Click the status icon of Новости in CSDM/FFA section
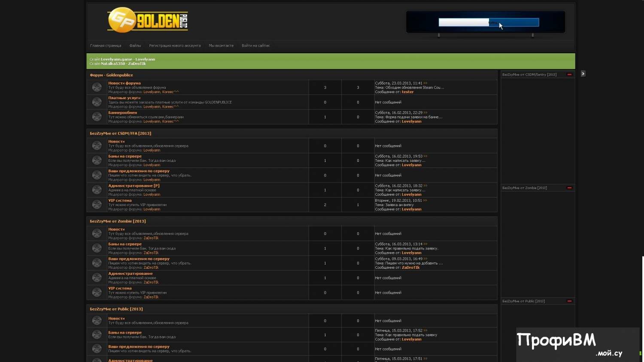The image size is (644, 362). click(x=97, y=146)
